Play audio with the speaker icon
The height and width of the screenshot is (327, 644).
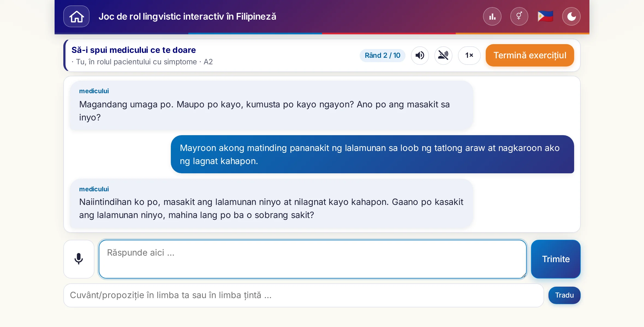pos(420,55)
